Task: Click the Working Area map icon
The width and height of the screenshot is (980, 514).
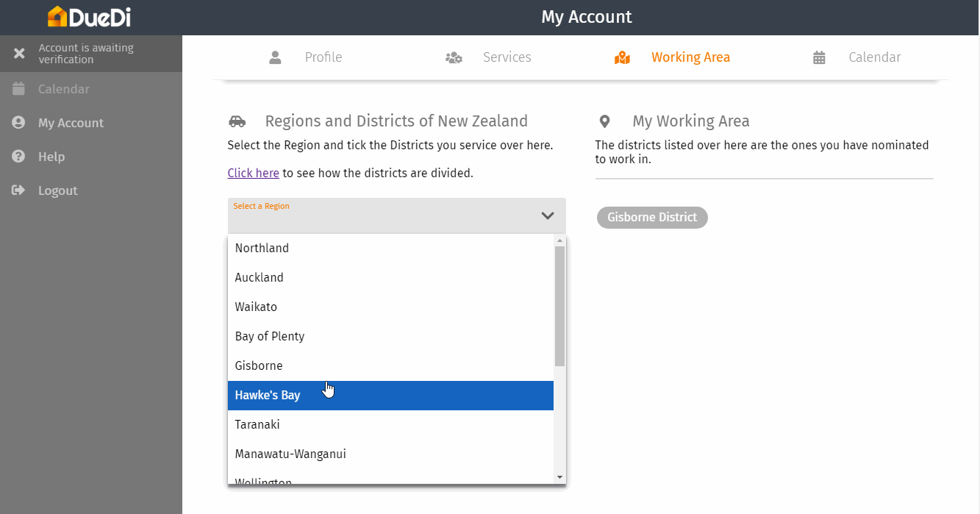Action: pos(622,57)
